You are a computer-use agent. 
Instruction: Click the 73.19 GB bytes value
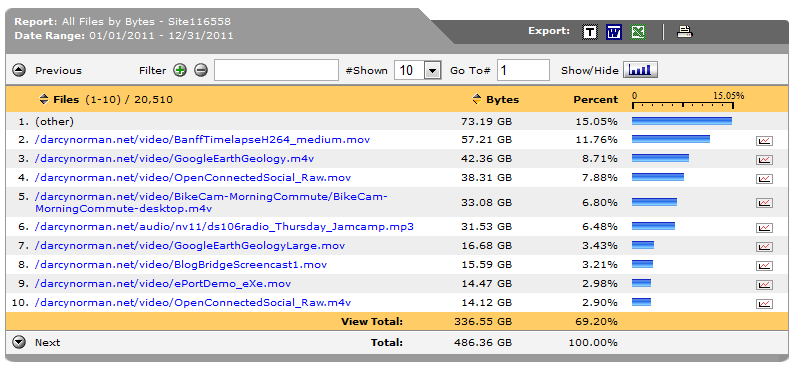point(487,121)
